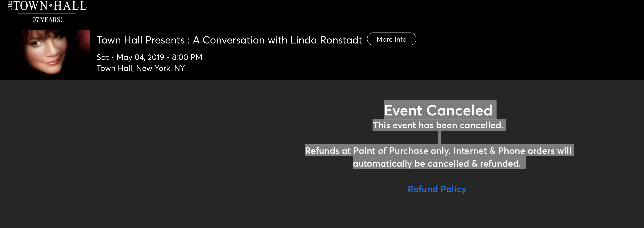
Task: Click the word 'TOWN' in the logo
Action: (x=30, y=6)
